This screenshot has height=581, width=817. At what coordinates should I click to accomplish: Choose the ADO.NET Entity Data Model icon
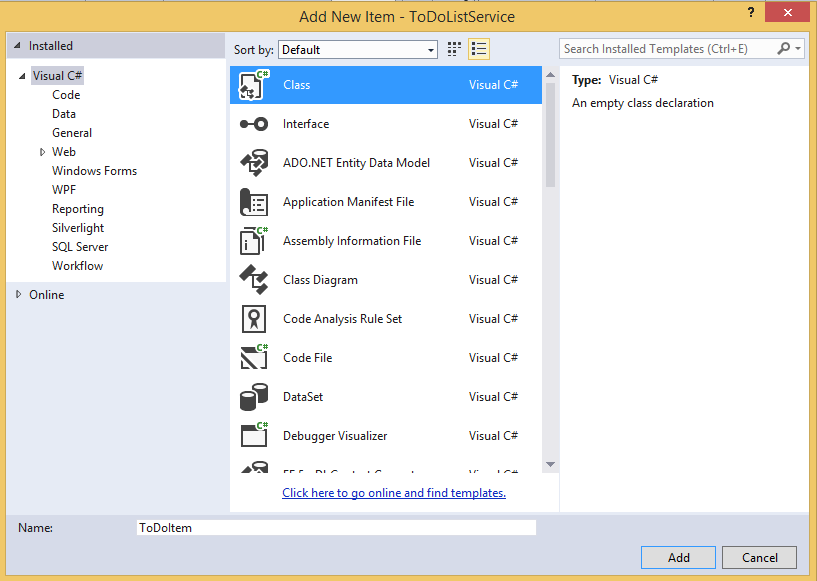click(x=254, y=163)
